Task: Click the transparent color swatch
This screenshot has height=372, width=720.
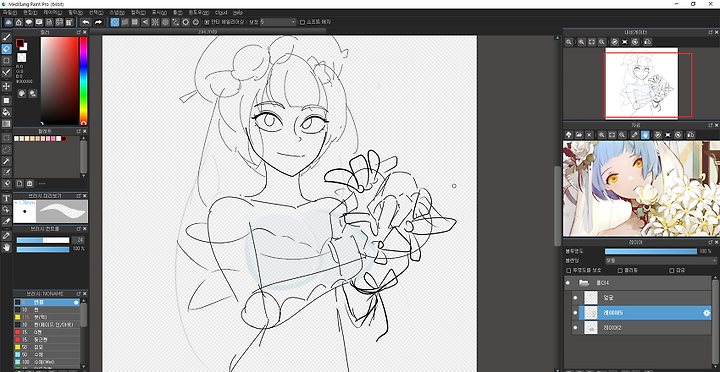Action: click(x=22, y=58)
